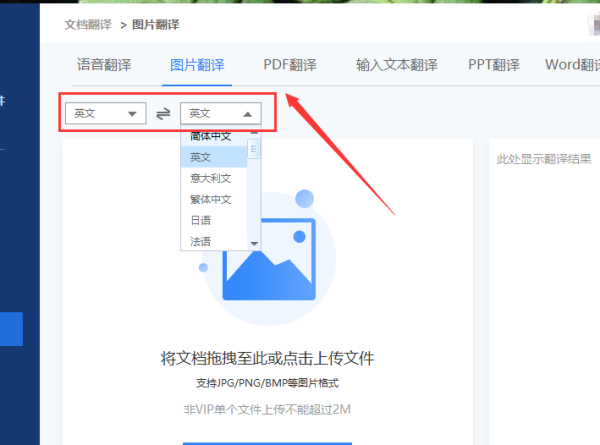Viewport: 600px width, 445px height.
Task: Click the language list scrollbar thumb
Action: coord(254,149)
